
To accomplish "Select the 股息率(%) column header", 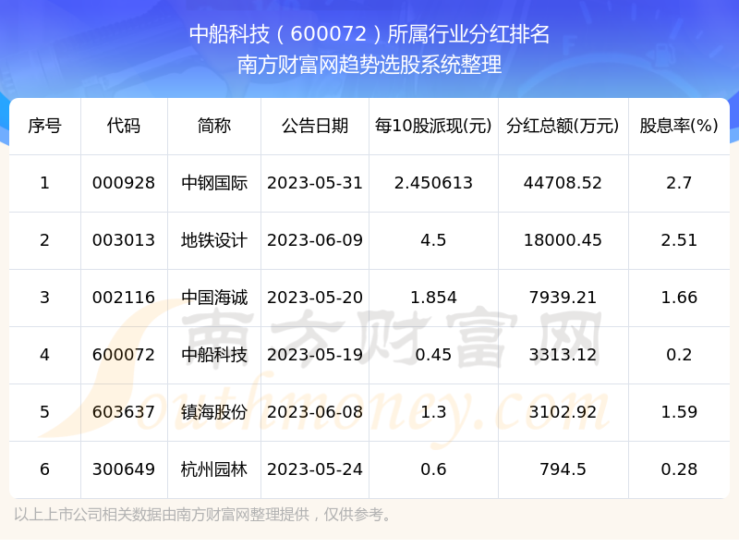I will [x=679, y=126].
